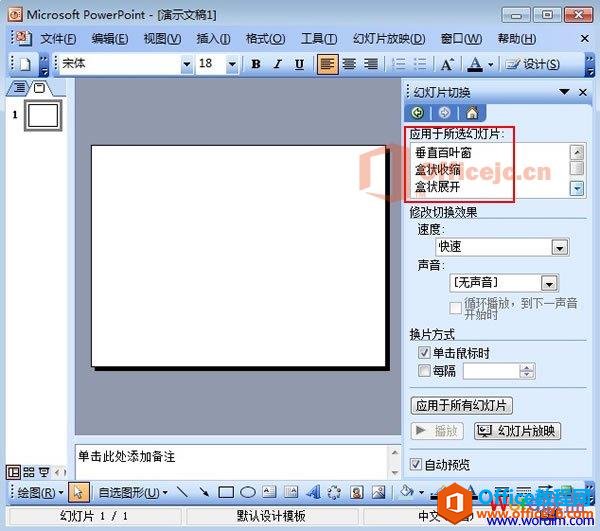Apply the fill color bucket
The width and height of the screenshot is (600, 531).
point(406,491)
